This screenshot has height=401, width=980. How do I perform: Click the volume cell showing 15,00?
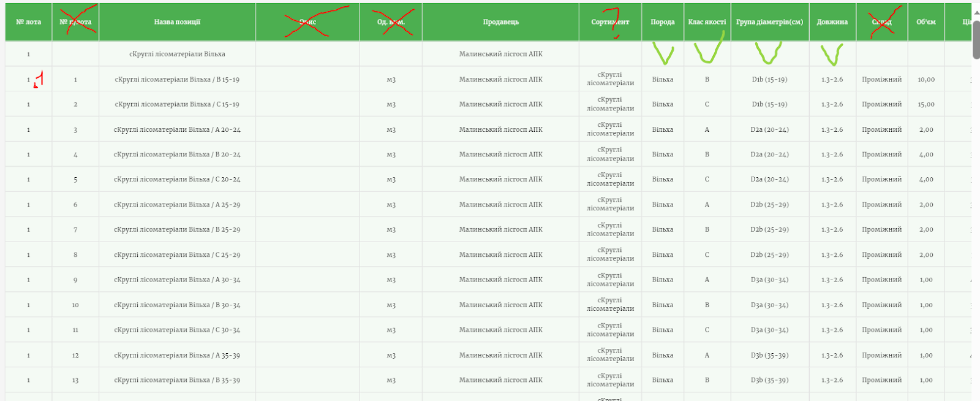tap(925, 104)
